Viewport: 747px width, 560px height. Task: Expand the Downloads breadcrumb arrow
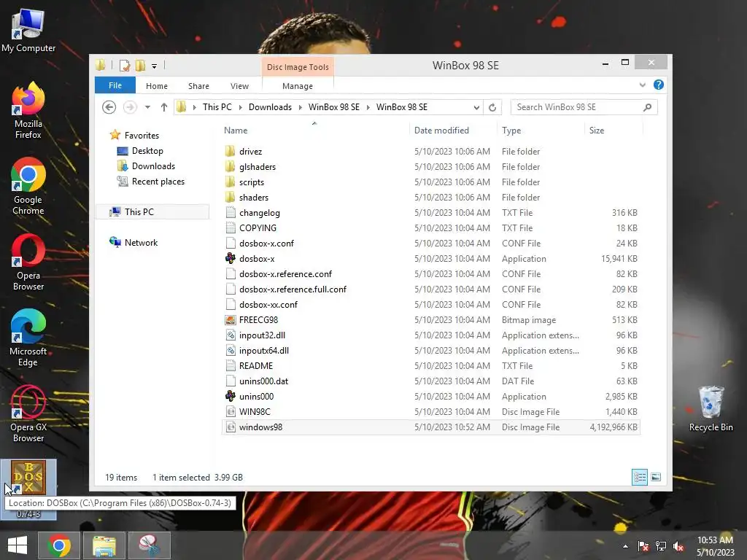click(300, 107)
